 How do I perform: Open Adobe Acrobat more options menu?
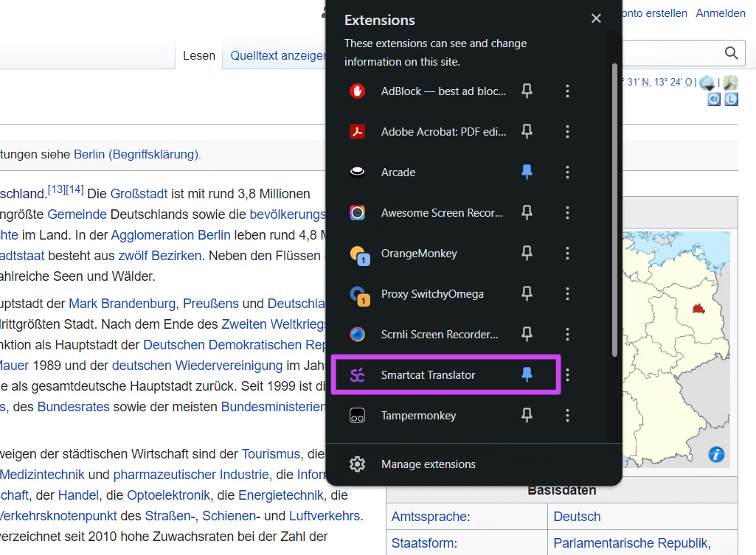[x=567, y=131]
